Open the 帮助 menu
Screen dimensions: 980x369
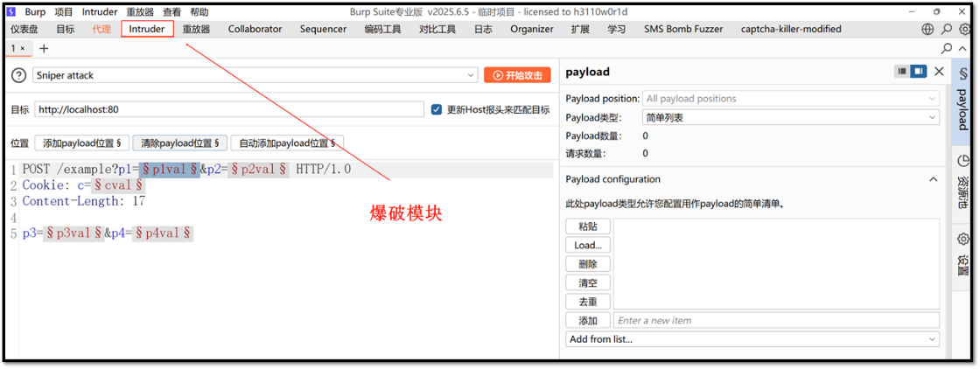click(x=199, y=12)
